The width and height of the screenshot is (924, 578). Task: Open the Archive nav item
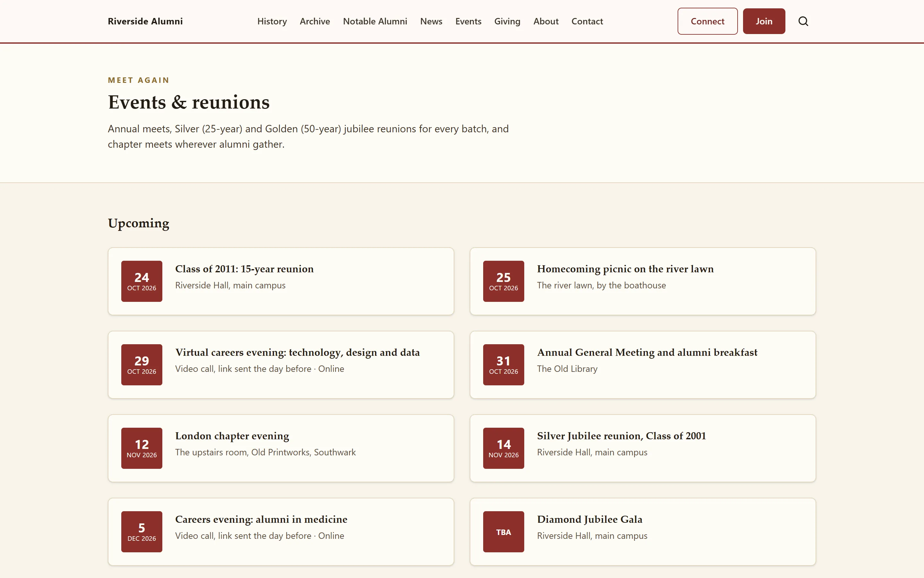(315, 22)
